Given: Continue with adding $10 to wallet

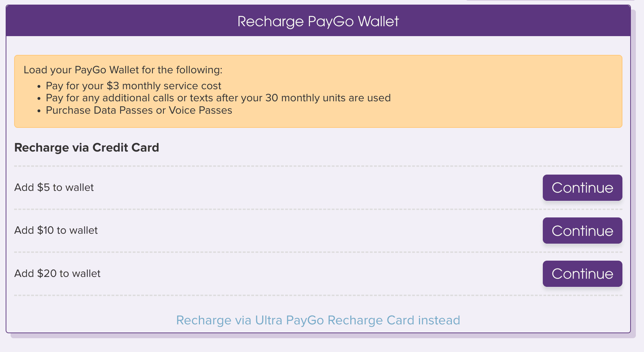Looking at the screenshot, I should (x=582, y=231).
